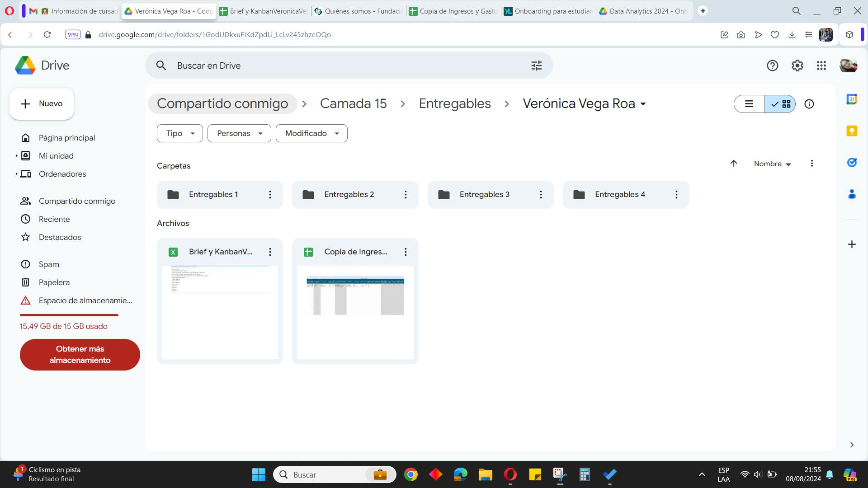Select grid layout view
Image resolution: width=868 pixels, height=488 pixels.
[781, 104]
